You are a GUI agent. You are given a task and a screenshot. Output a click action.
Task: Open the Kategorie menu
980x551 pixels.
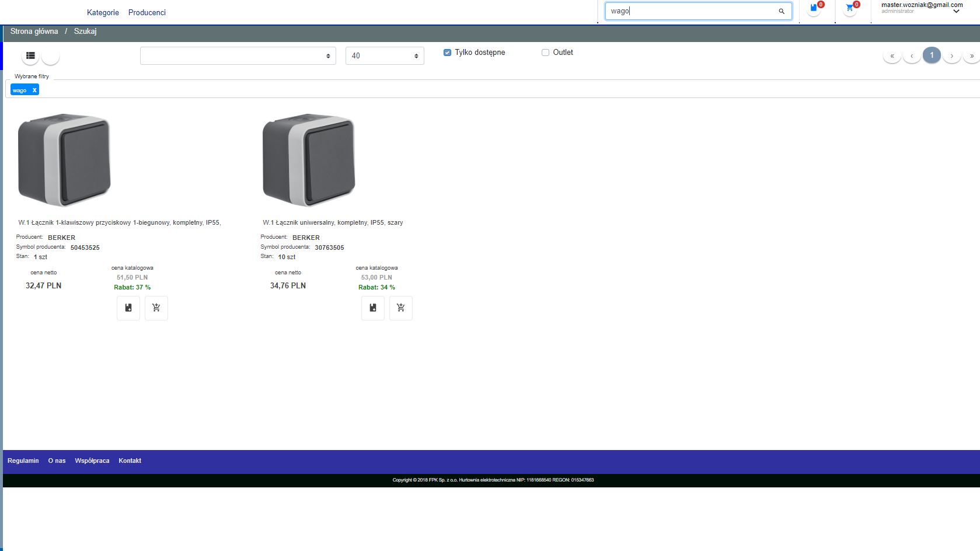pos(103,12)
